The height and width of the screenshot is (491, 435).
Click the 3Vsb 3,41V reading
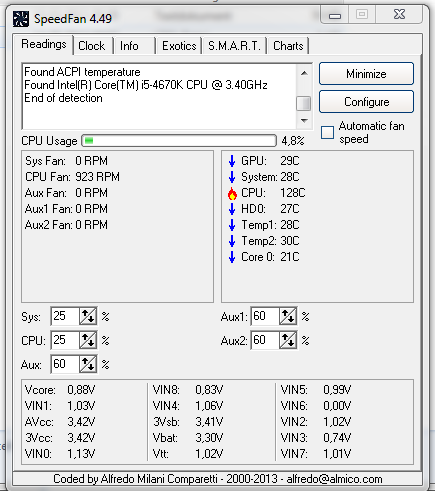(x=188, y=422)
